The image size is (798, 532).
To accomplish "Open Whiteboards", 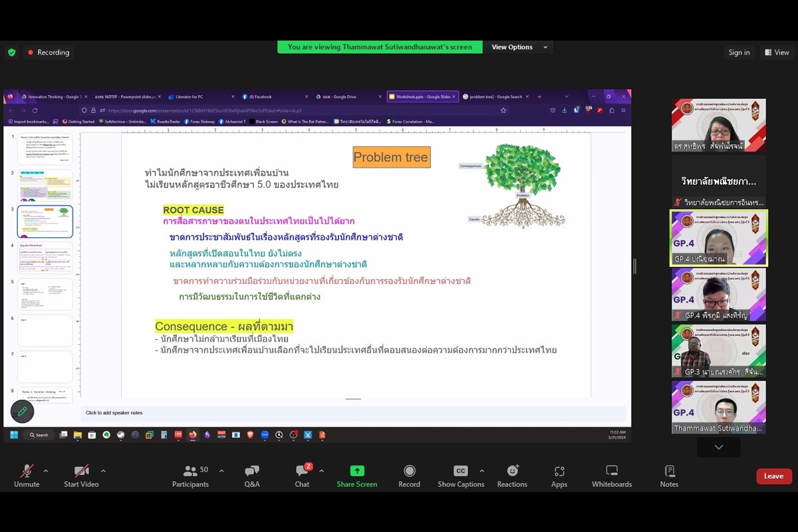I will coord(612,475).
